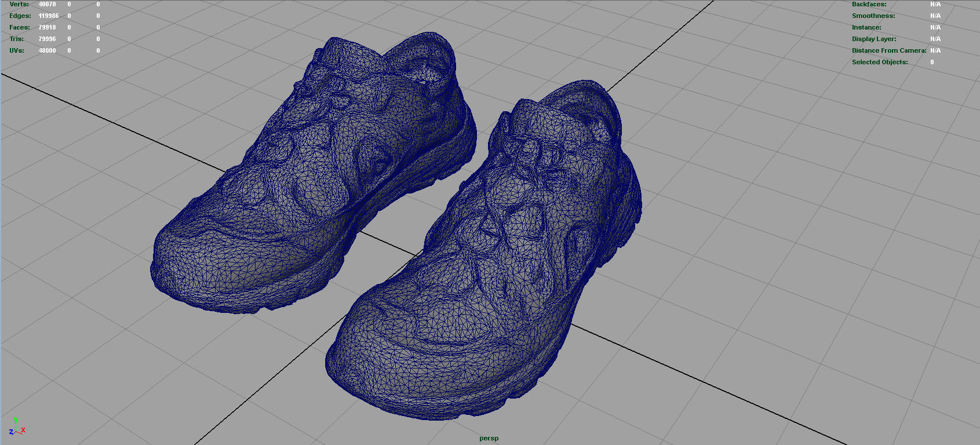Click the 'Tris:' heads-up display label

pyautogui.click(x=17, y=39)
